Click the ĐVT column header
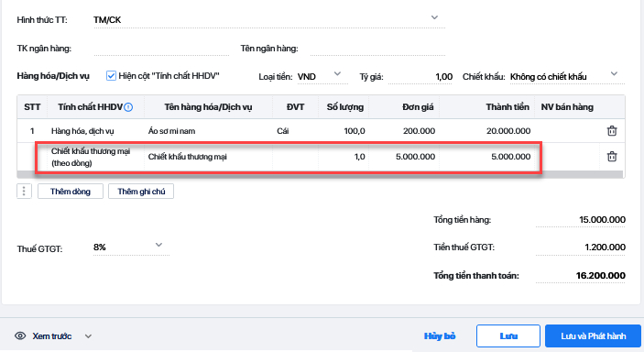 click(x=295, y=107)
